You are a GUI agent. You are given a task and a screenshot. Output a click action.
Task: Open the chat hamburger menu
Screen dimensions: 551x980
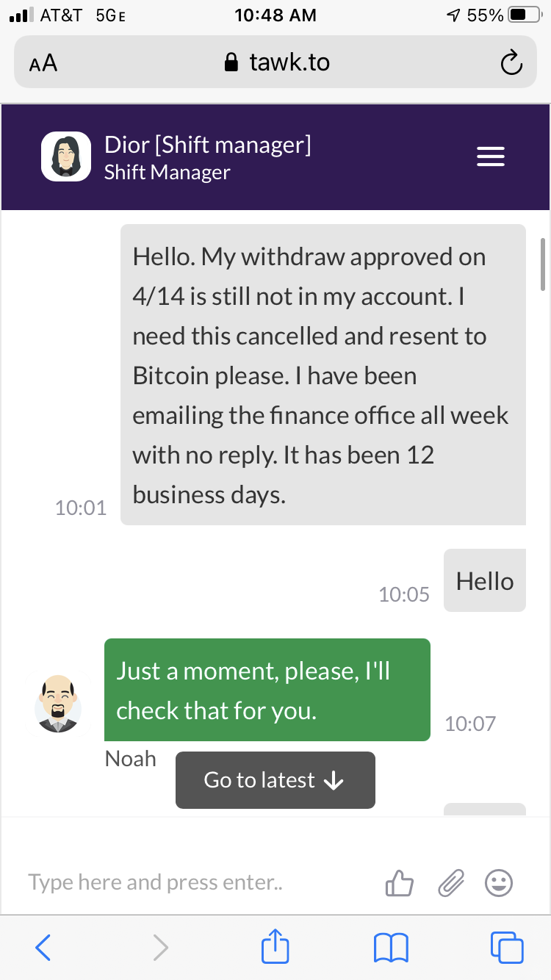point(491,156)
